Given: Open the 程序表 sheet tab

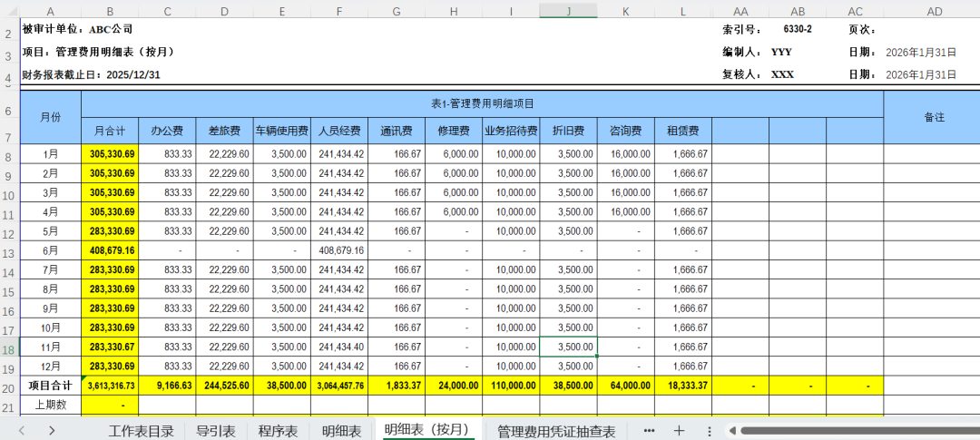Looking at the screenshot, I should (x=279, y=431).
